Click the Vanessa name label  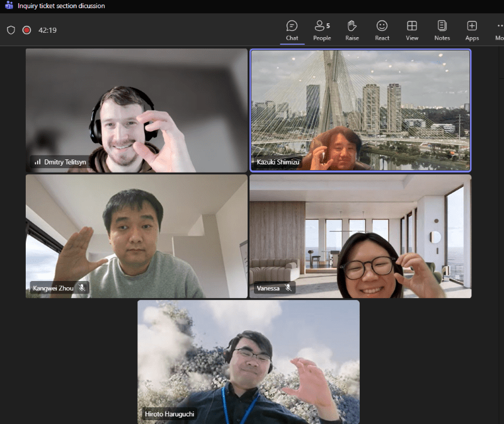268,288
